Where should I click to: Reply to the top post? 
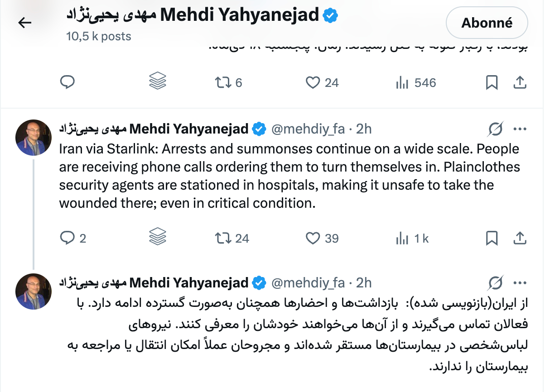pyautogui.click(x=68, y=82)
